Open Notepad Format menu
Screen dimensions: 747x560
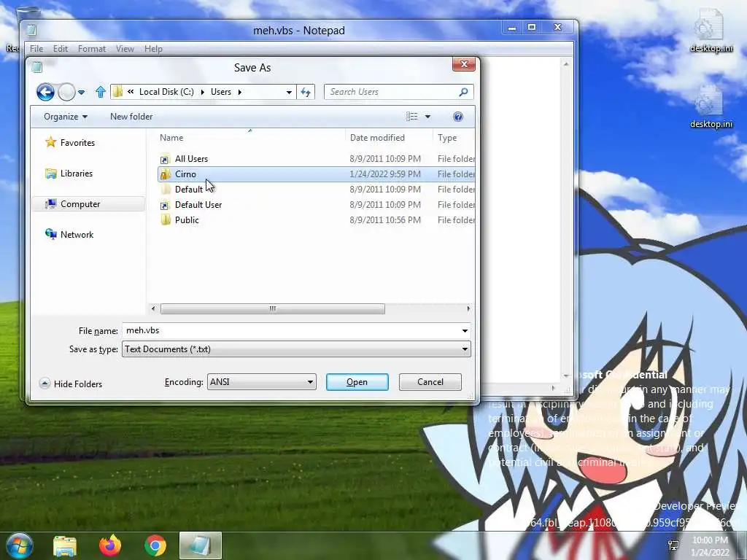(x=91, y=49)
